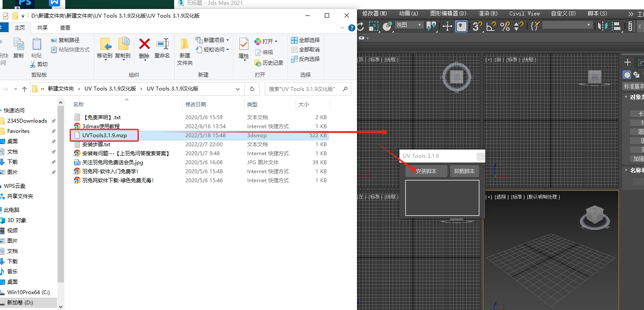Image resolution: width=644 pixels, height=310 pixels.
Task: Click the Front viewport ViewCube
Action: (595, 77)
